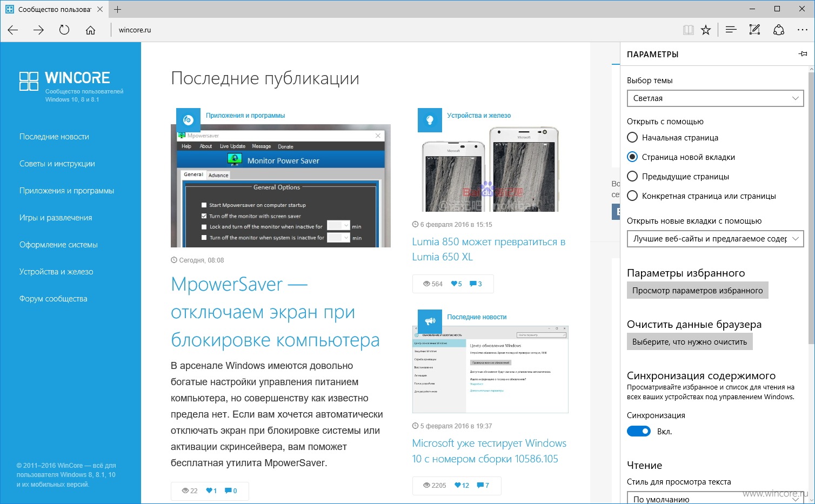815x504 pixels.
Task: Click Приложения и программы category link above article
Action: point(245,116)
